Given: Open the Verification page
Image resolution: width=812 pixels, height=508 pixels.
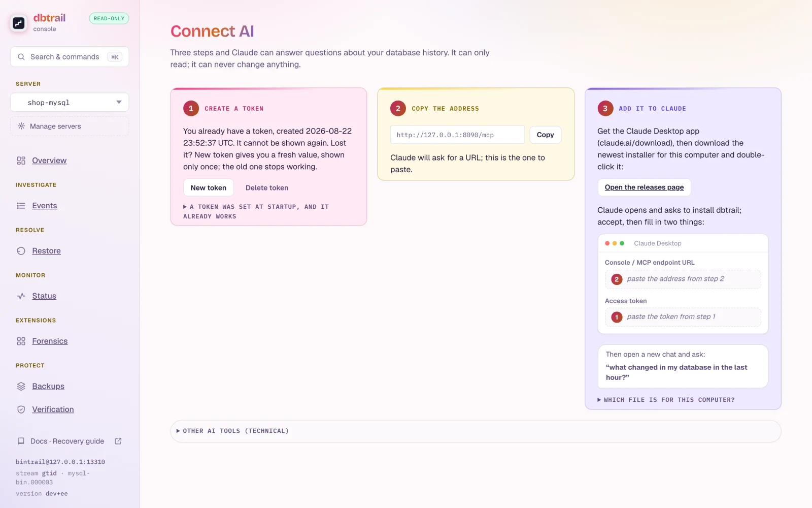Looking at the screenshot, I should tap(53, 409).
